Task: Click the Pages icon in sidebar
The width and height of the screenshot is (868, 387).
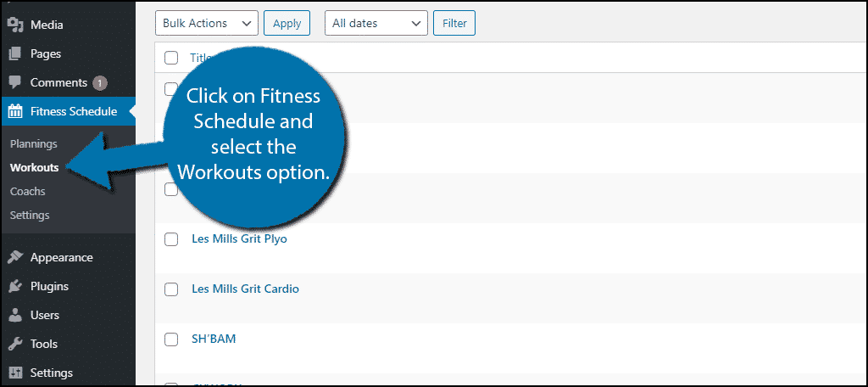Action: click(x=15, y=53)
